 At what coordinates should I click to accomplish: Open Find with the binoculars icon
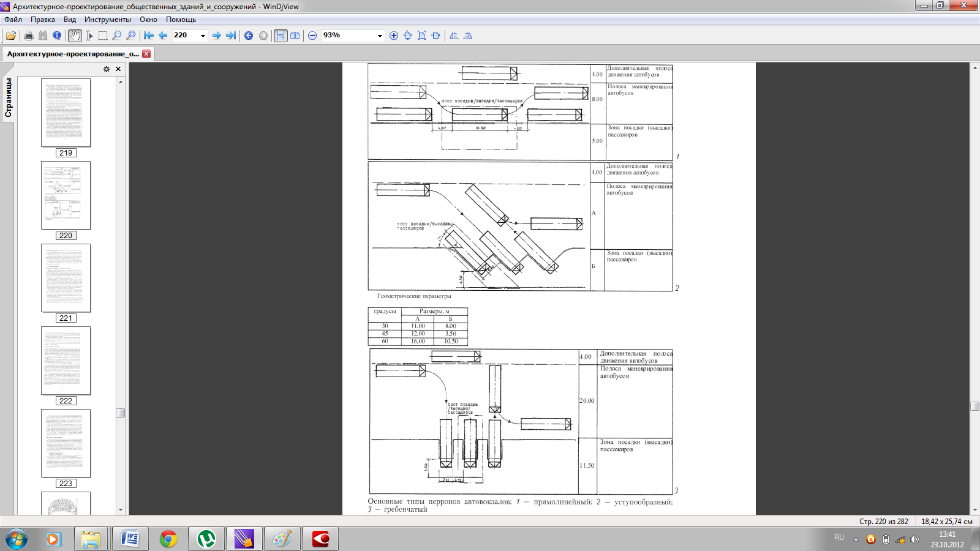pos(42,36)
